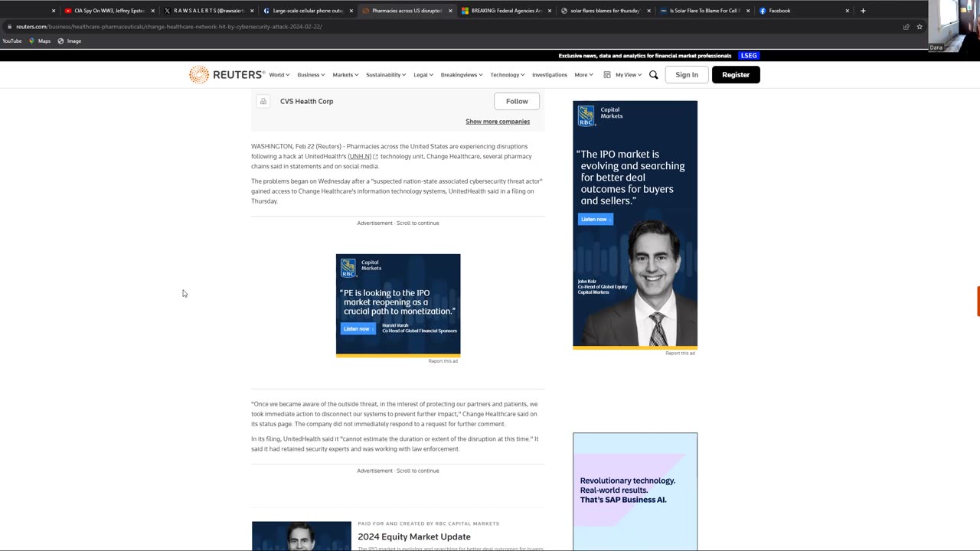
Task: Expand the More menu
Action: [583, 75]
